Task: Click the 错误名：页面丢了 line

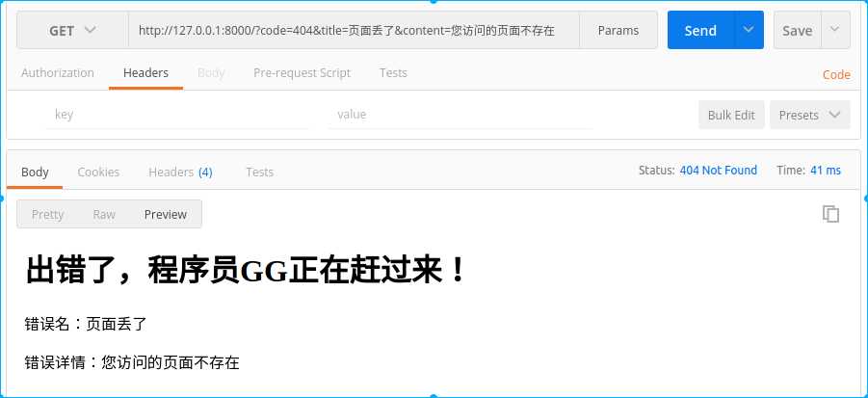Action: click(86, 325)
